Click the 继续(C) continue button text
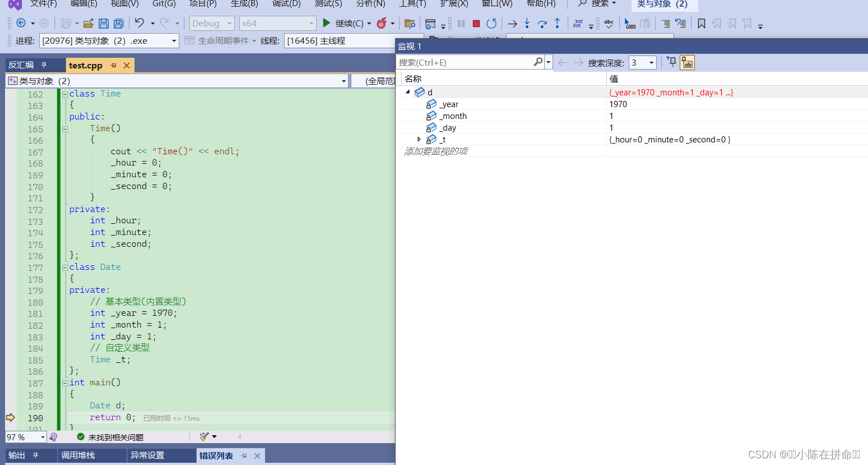This screenshot has height=465, width=868. (349, 24)
